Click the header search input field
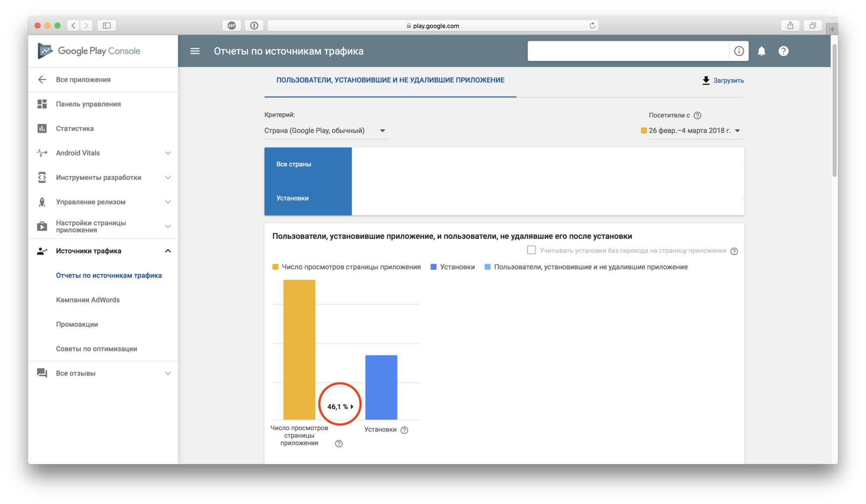This screenshot has height=504, width=866. point(627,51)
